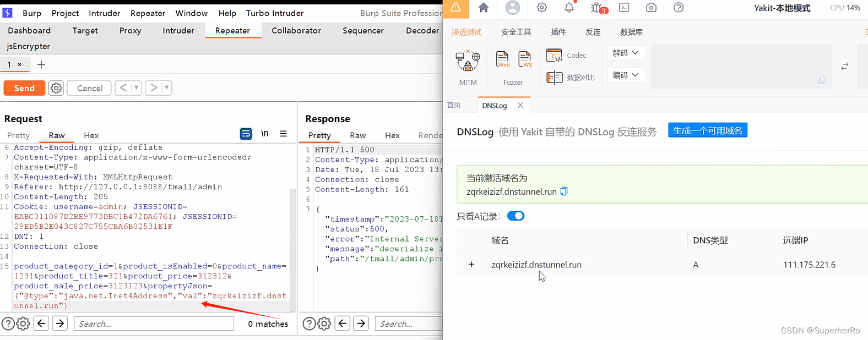Switch to Collaborator tab
Image resolution: width=868 pixels, height=340 pixels.
tap(296, 31)
